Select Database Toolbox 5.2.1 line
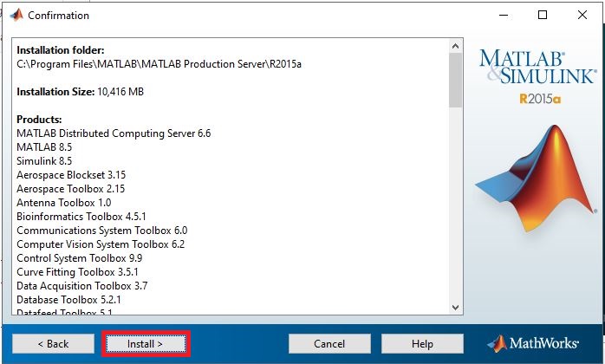 (x=69, y=301)
